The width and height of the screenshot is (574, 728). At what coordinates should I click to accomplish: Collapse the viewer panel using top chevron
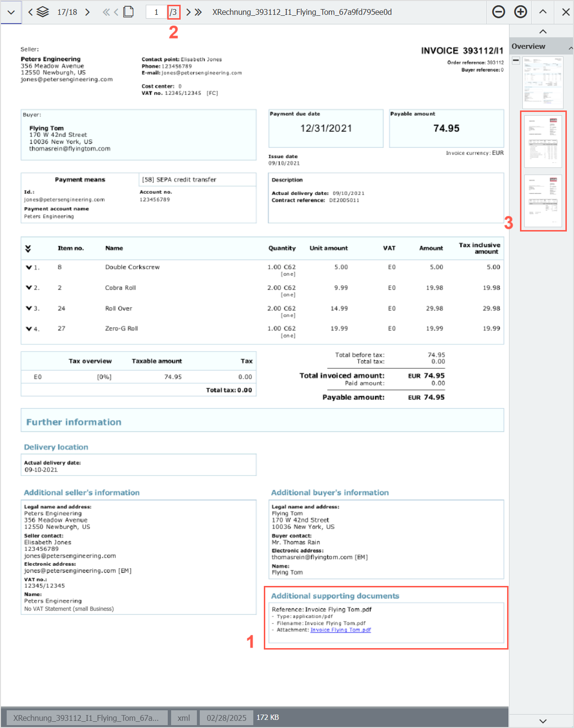(542, 31)
